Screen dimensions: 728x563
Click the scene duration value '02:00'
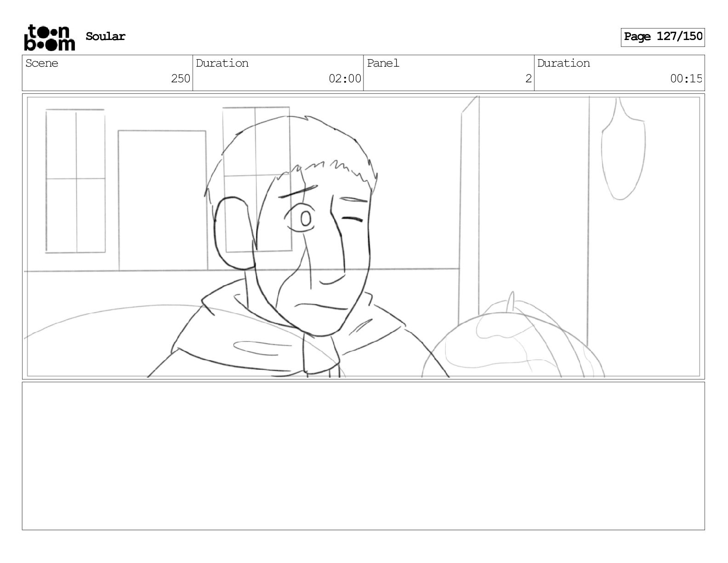tap(345, 79)
